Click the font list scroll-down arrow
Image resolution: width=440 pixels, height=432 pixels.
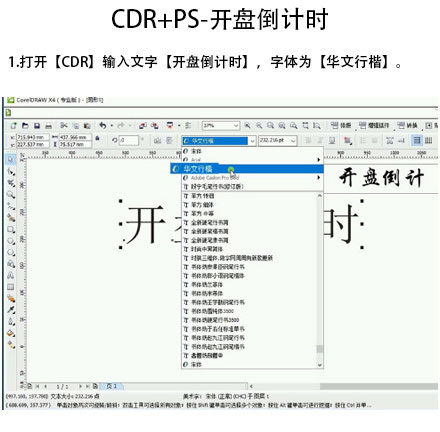[320, 365]
